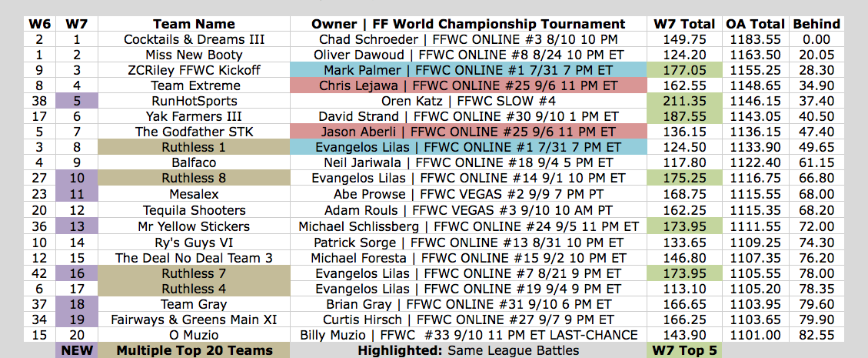Viewport: 868px width, 358px height.
Task: Select the Multiple Top 20 Teams legend cell
Action: 194,350
